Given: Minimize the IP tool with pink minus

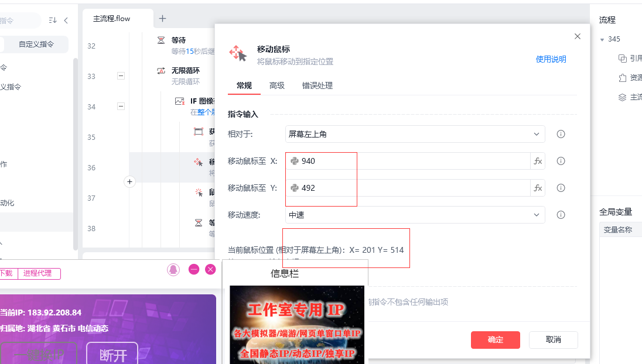Looking at the screenshot, I should 194,269.
